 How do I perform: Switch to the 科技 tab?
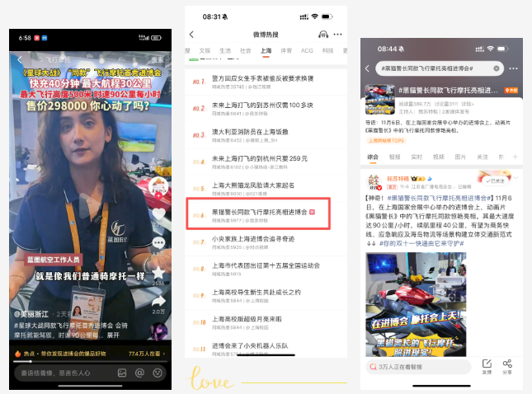[x=327, y=50]
